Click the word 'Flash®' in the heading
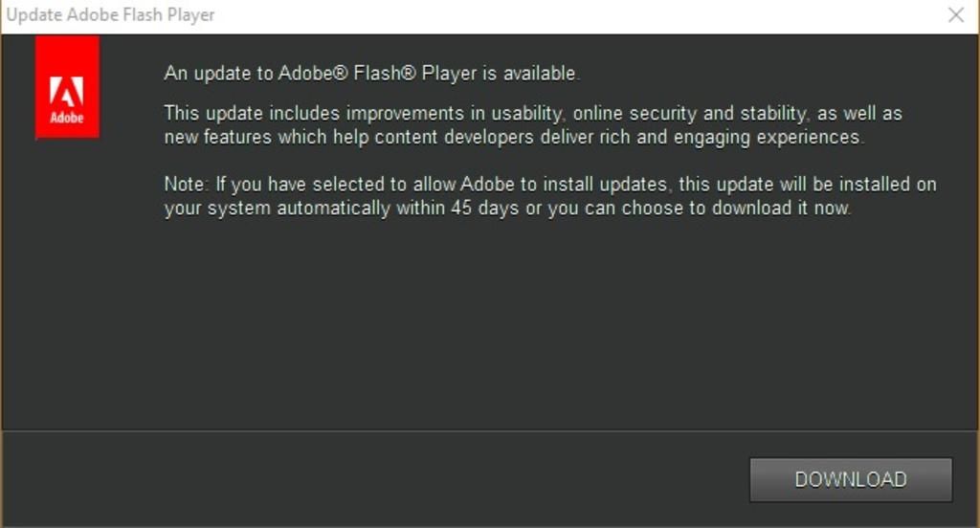Viewport: 980px width, 528px height. coord(385,74)
